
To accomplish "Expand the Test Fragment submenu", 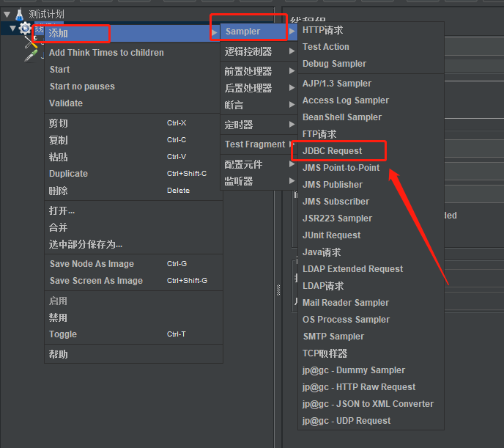I will [259, 144].
